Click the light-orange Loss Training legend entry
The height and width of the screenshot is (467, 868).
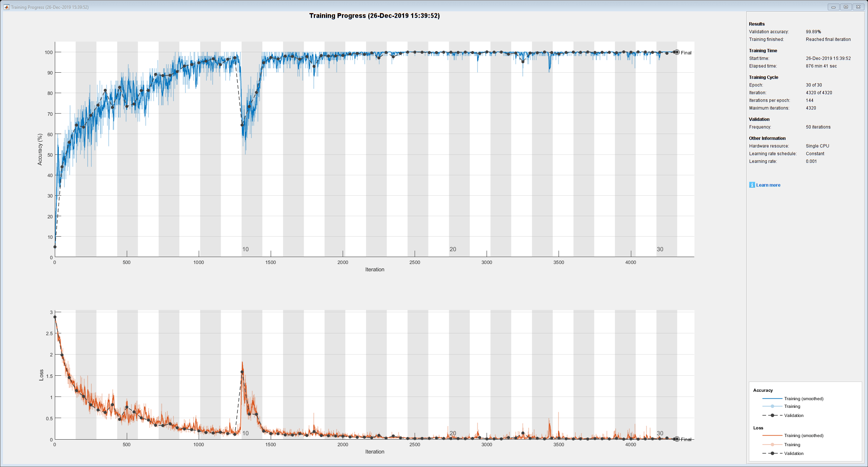(792, 445)
